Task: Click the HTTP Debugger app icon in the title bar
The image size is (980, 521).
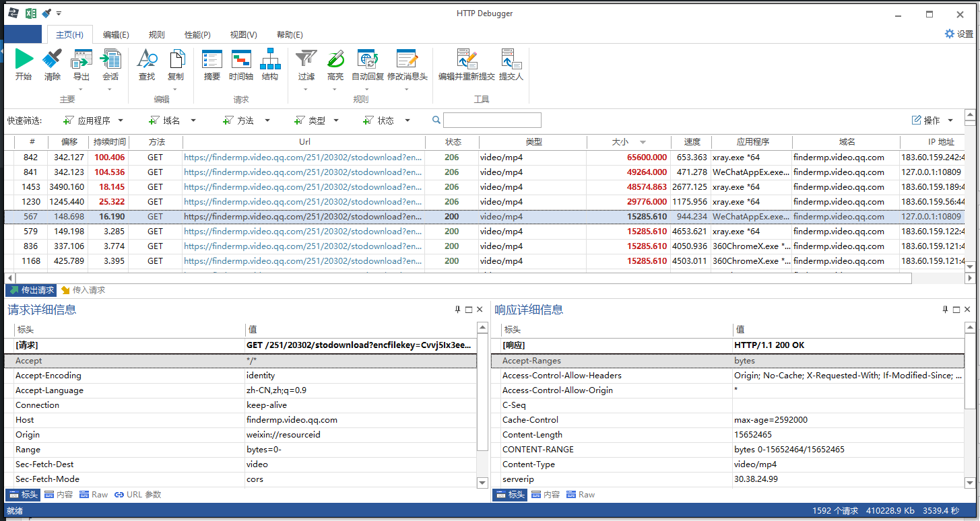Action: point(13,13)
